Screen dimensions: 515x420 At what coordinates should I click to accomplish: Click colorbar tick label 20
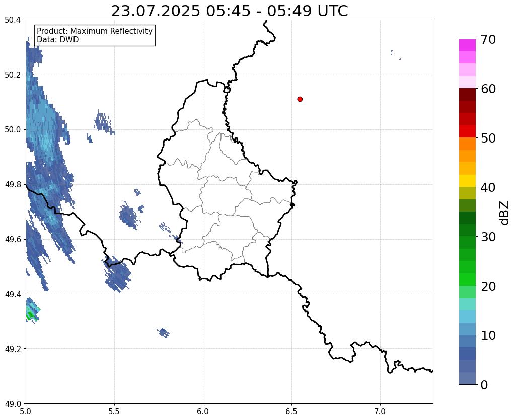(488, 286)
